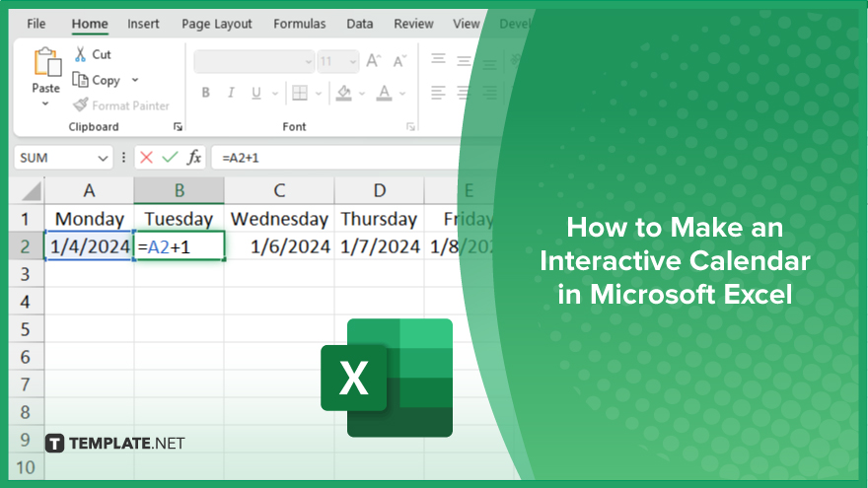The height and width of the screenshot is (488, 868).
Task: Open the Formulas tab
Action: point(300,24)
